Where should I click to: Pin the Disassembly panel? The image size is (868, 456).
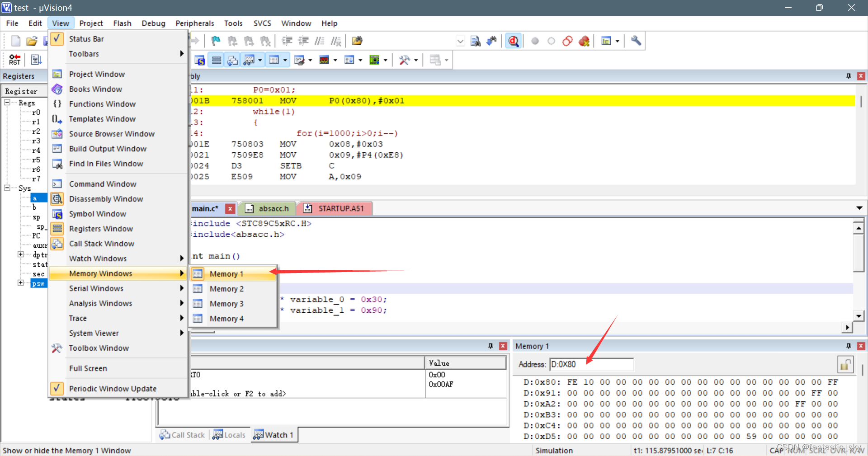(x=848, y=76)
